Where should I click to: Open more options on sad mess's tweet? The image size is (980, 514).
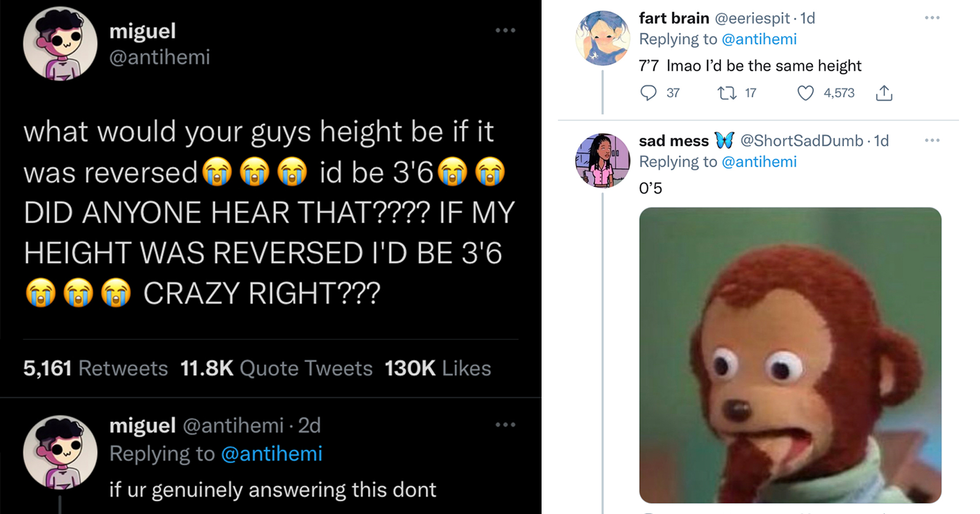tap(932, 140)
